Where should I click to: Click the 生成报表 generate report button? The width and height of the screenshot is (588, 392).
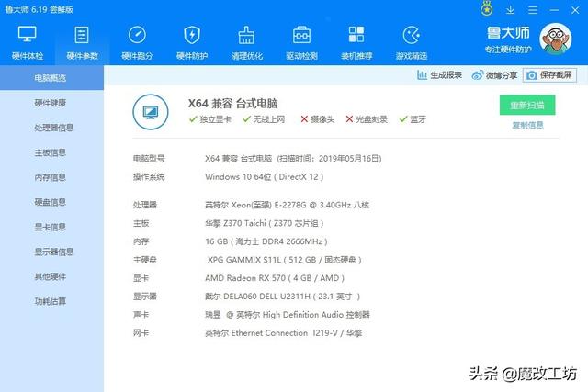pos(439,75)
